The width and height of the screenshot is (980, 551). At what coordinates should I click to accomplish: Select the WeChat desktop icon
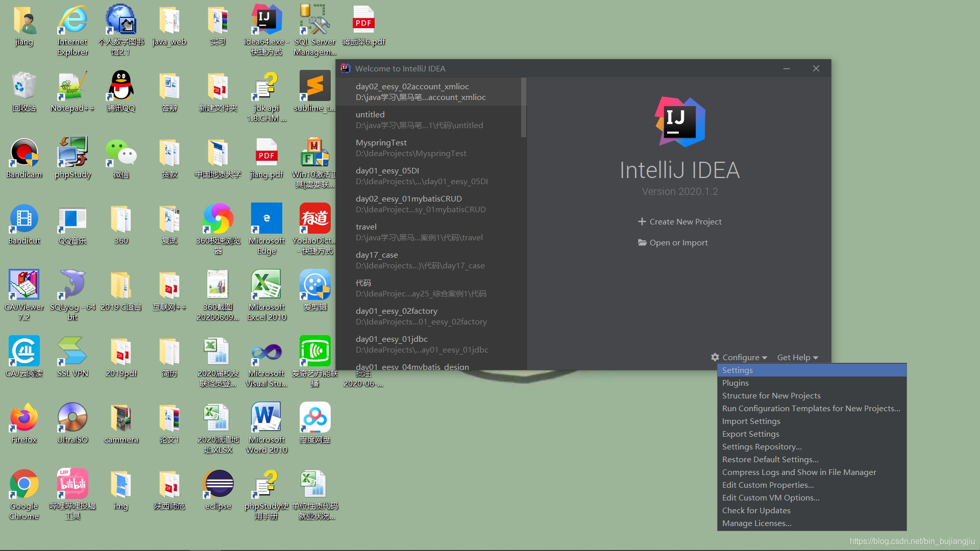pyautogui.click(x=121, y=158)
